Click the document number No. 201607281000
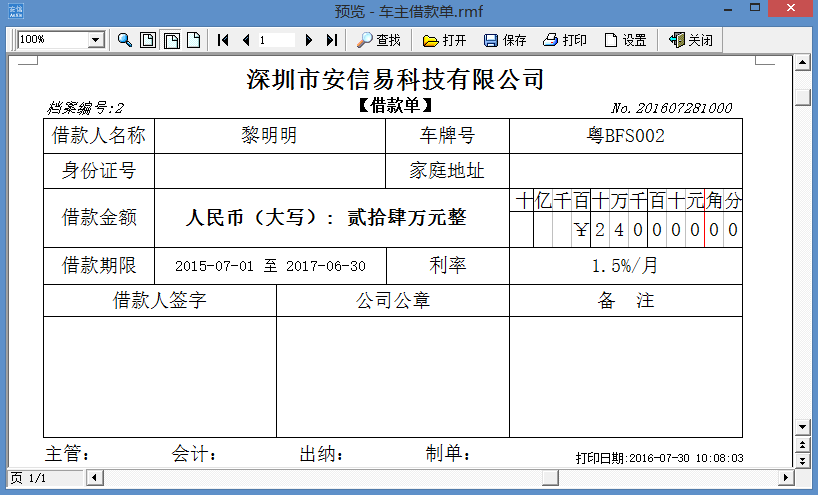The height and width of the screenshot is (495, 818). tap(671, 108)
